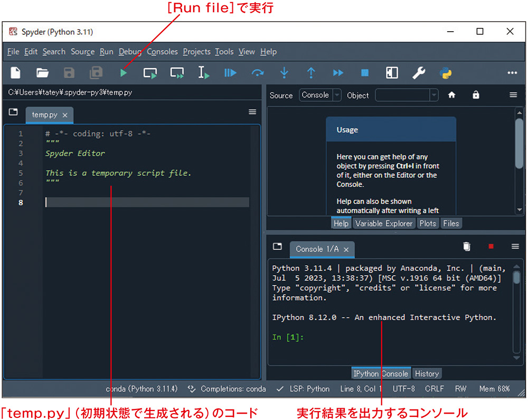This screenshot has width=528, height=420.
Task: Open the Consoles menu
Action: coord(162,52)
